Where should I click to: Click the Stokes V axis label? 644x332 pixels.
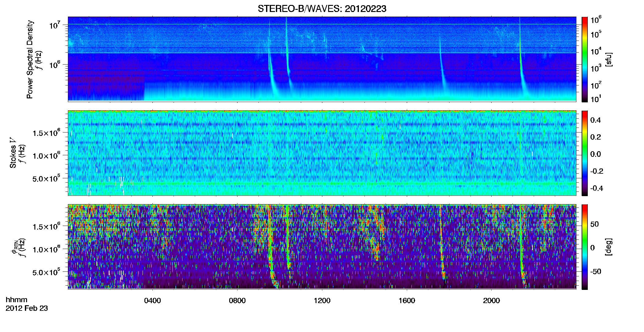coord(13,153)
